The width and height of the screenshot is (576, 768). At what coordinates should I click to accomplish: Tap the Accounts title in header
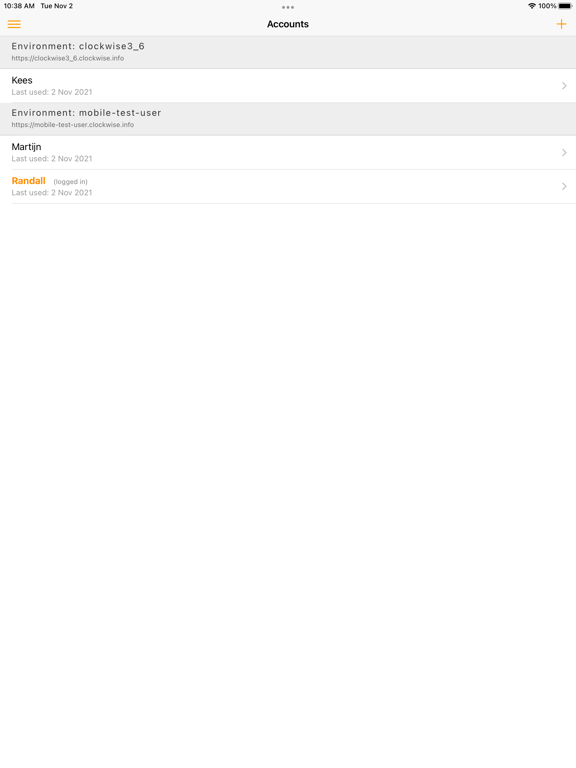(288, 24)
